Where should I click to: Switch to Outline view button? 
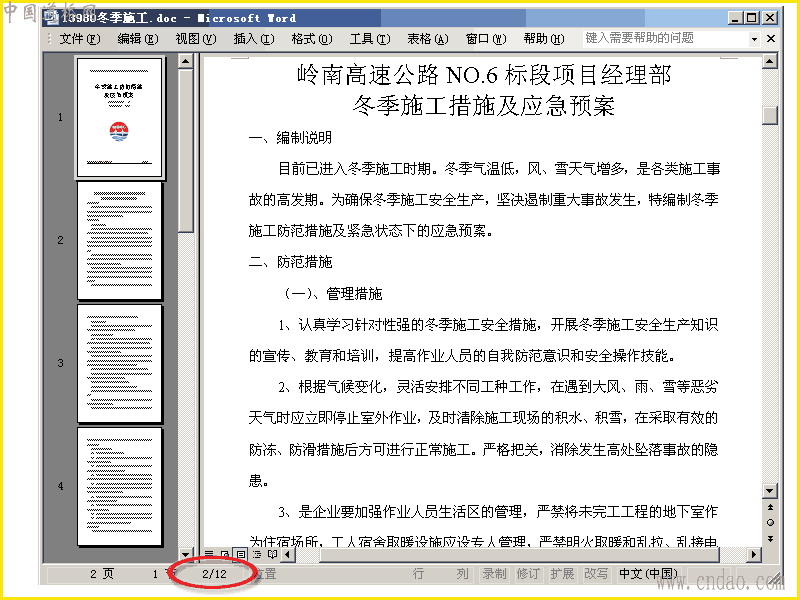(256, 554)
